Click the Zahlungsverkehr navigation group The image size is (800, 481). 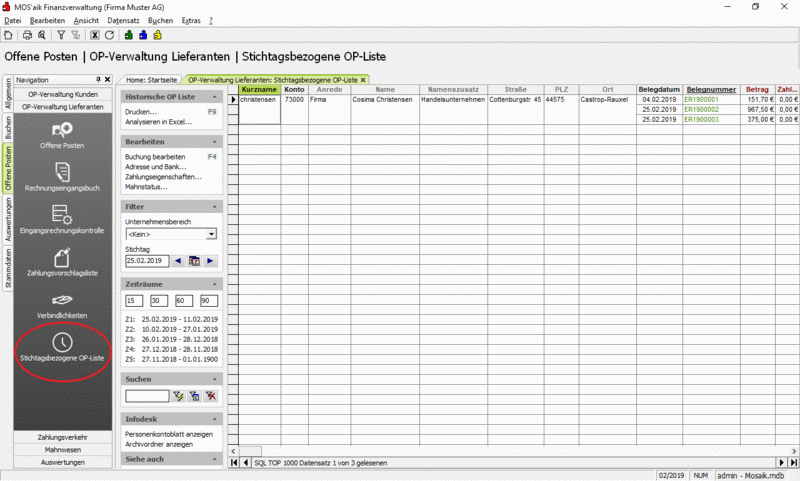click(x=63, y=437)
